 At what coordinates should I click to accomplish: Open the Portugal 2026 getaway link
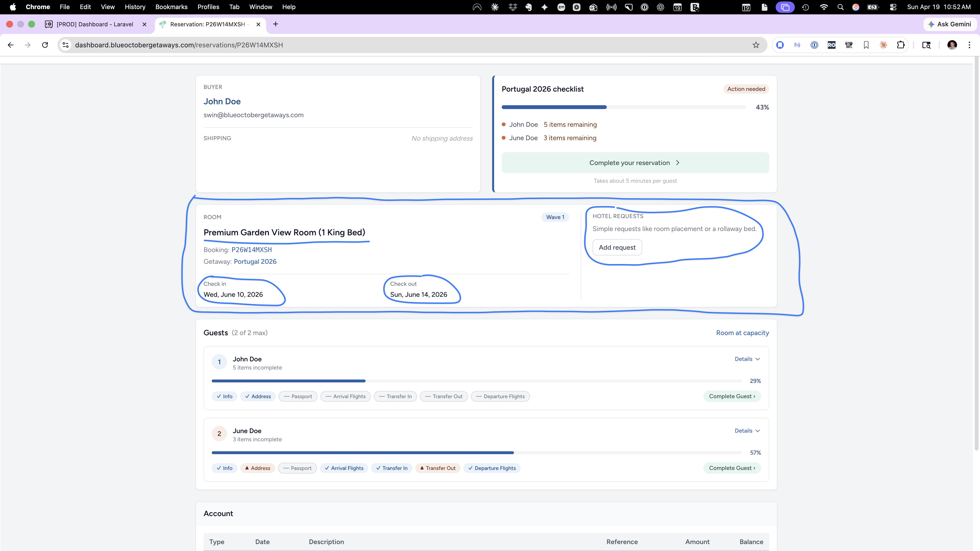pos(255,262)
